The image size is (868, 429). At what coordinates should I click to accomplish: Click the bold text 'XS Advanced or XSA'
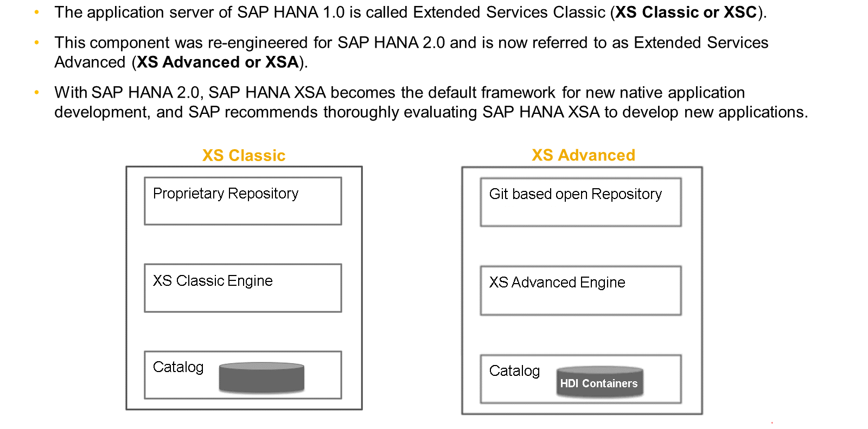pos(218,62)
